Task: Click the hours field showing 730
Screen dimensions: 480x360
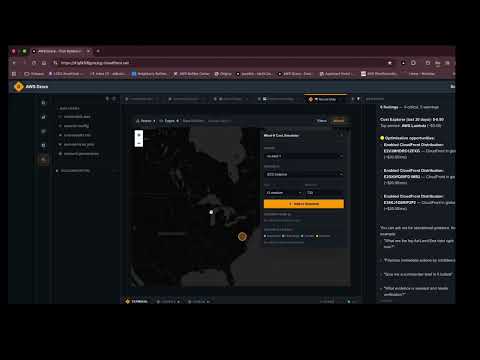Action: 324,193
